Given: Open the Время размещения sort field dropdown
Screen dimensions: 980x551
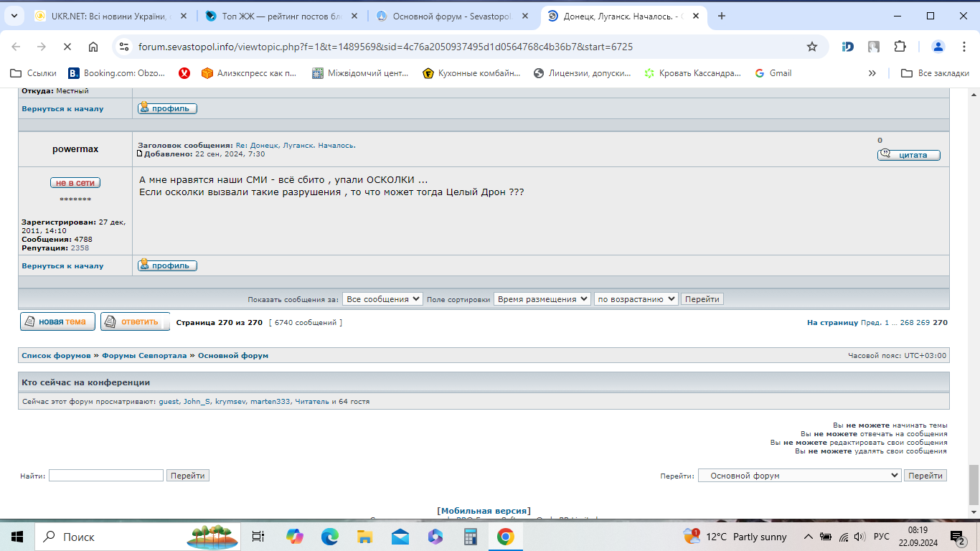Looking at the screenshot, I should 542,299.
